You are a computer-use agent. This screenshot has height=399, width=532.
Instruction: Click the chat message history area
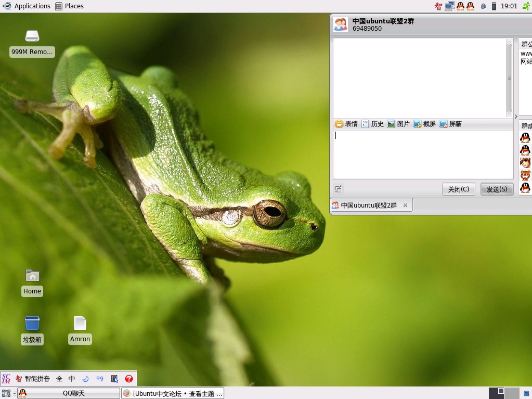click(x=419, y=78)
